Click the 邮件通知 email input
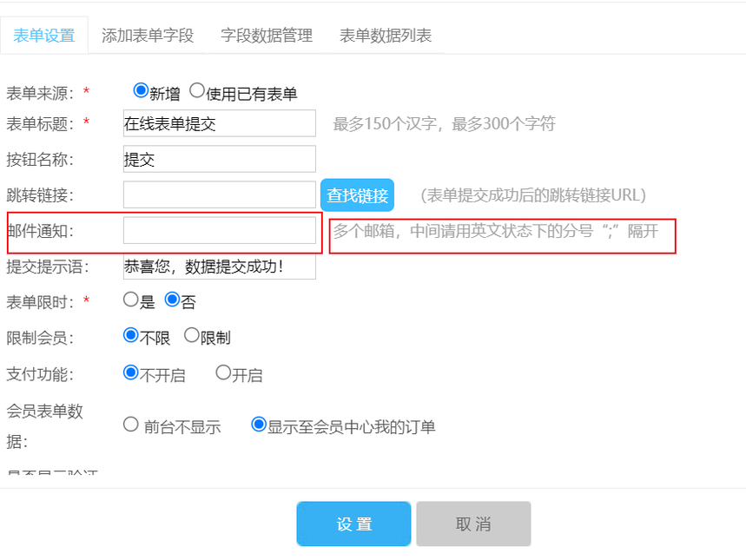 [x=220, y=230]
